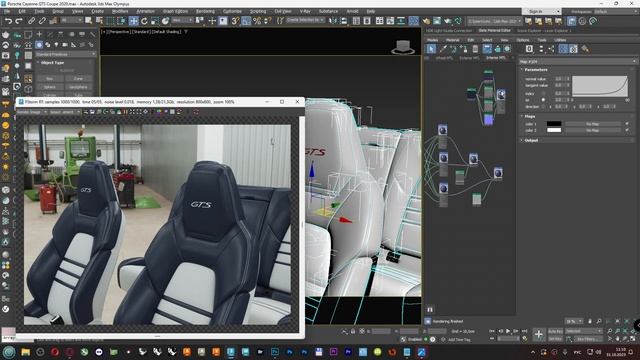The image size is (640, 360).
Task: Open the V-Ray menu
Action: [x=305, y=11]
